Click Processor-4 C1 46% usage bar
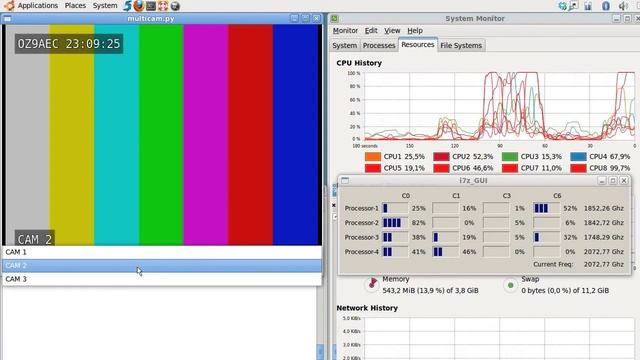Screen dimensions: 640x360 [445, 252]
